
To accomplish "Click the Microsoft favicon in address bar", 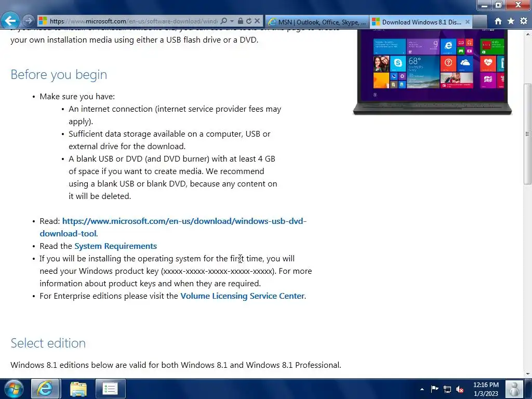I will [x=43, y=21].
